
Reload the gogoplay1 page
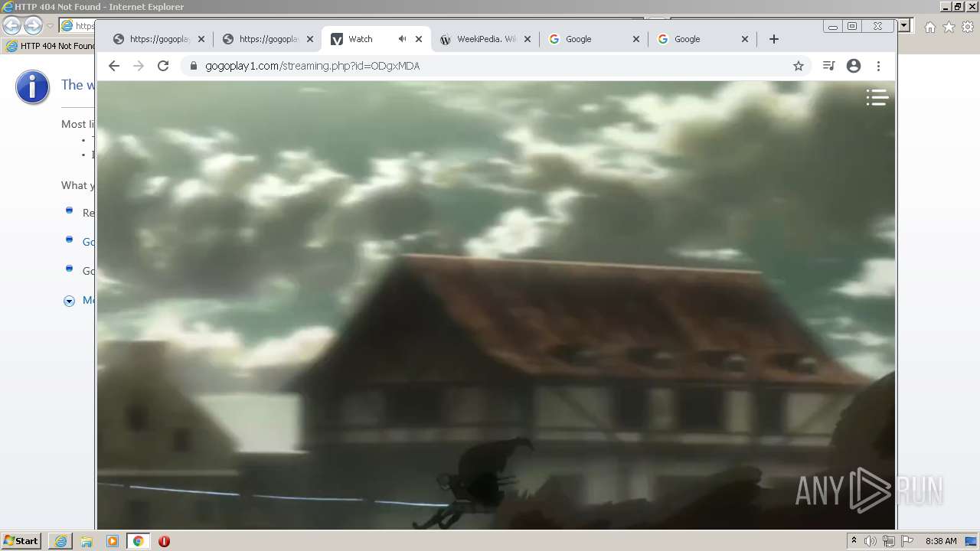click(163, 66)
